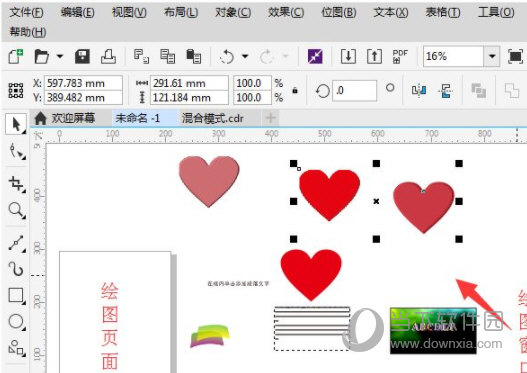Paste from clipboard using Paste icon
Screen dimensions: 527x373
pyautogui.click(x=194, y=56)
